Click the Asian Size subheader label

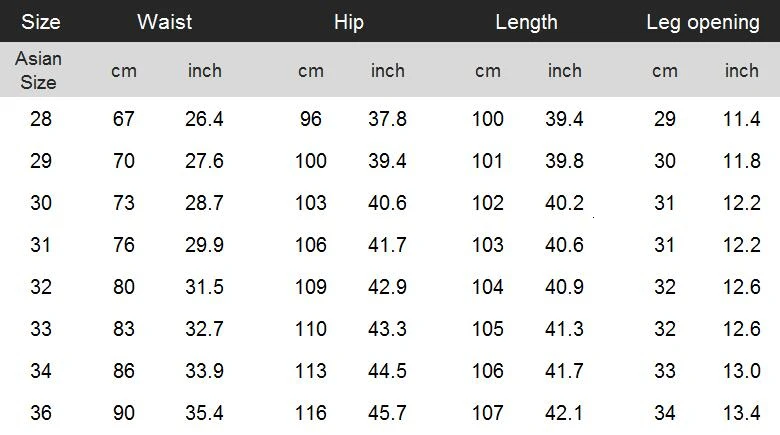coord(39,70)
